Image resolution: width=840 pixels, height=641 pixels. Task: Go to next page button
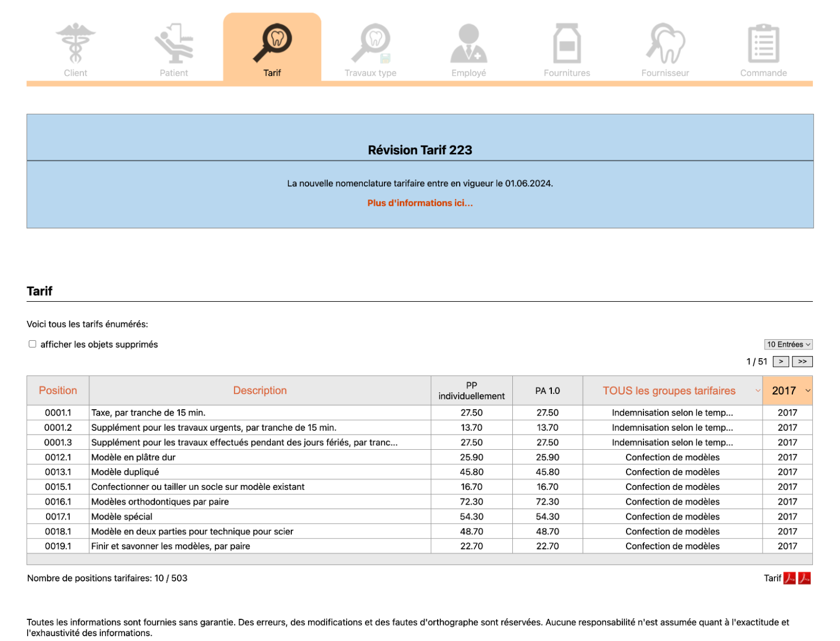(781, 361)
